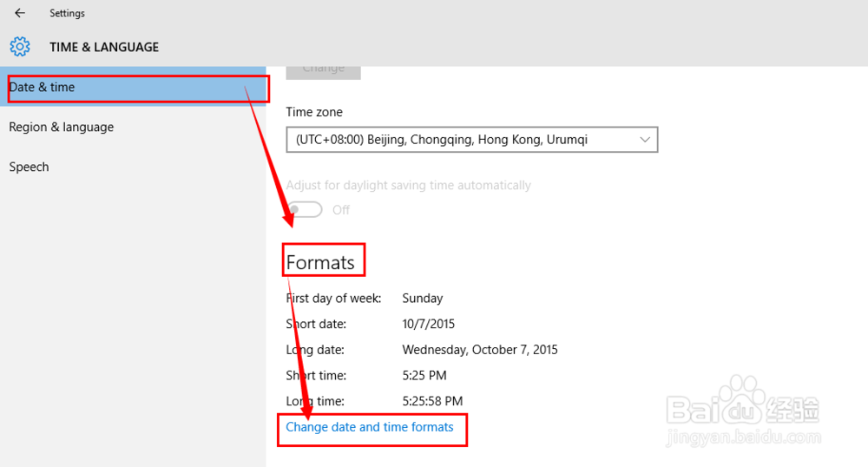Image resolution: width=868 pixels, height=467 pixels.
Task: Click the TIME & LANGUAGE title
Action: pos(104,47)
